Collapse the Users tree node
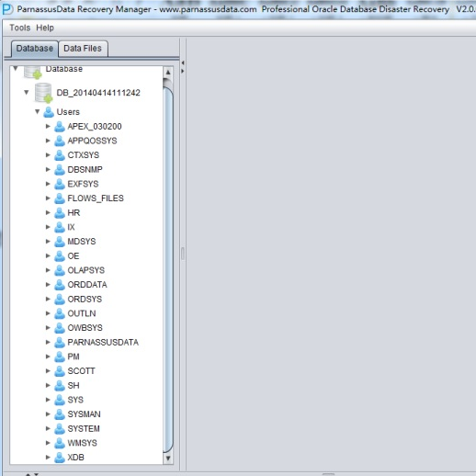 (x=37, y=111)
